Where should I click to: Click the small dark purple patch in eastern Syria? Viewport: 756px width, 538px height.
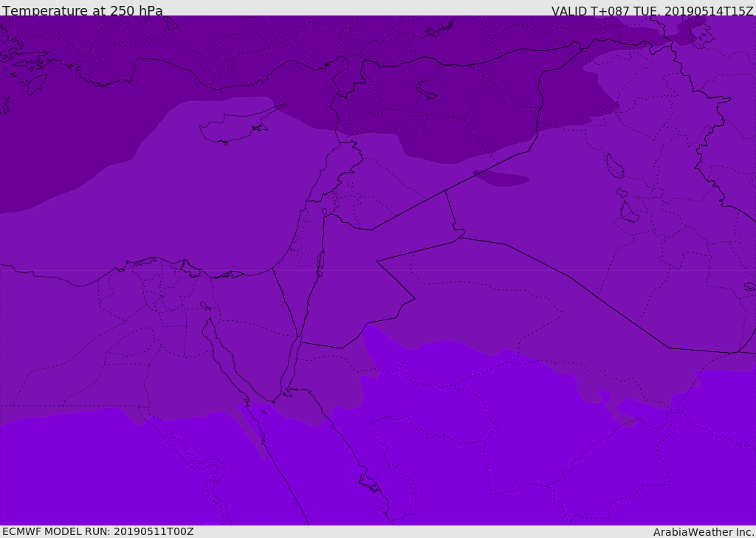[502, 179]
